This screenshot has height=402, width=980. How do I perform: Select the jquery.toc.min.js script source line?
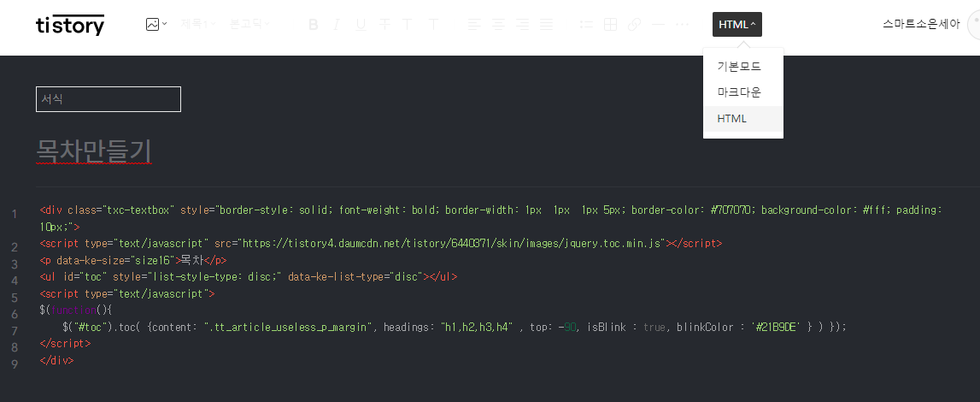(x=380, y=243)
